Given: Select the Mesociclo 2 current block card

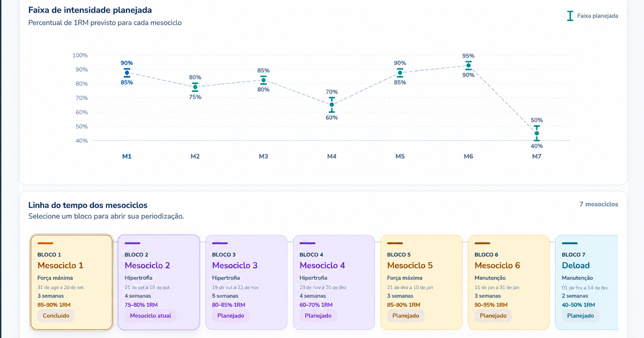Looking at the screenshot, I should [x=159, y=282].
